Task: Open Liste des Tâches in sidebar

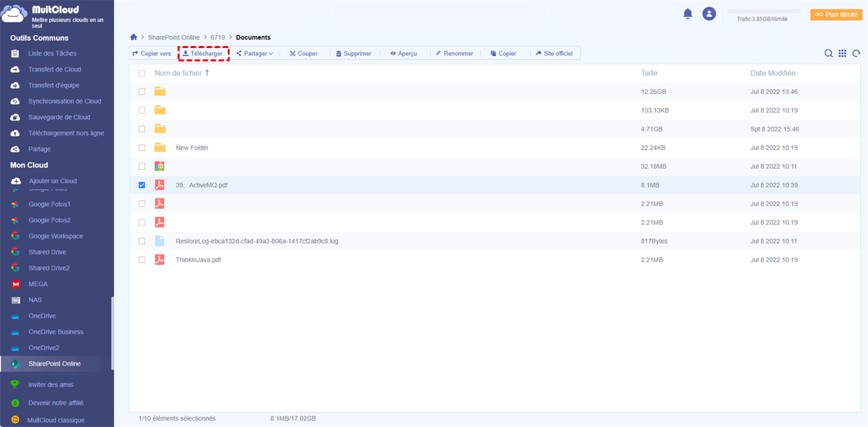Action: point(52,53)
